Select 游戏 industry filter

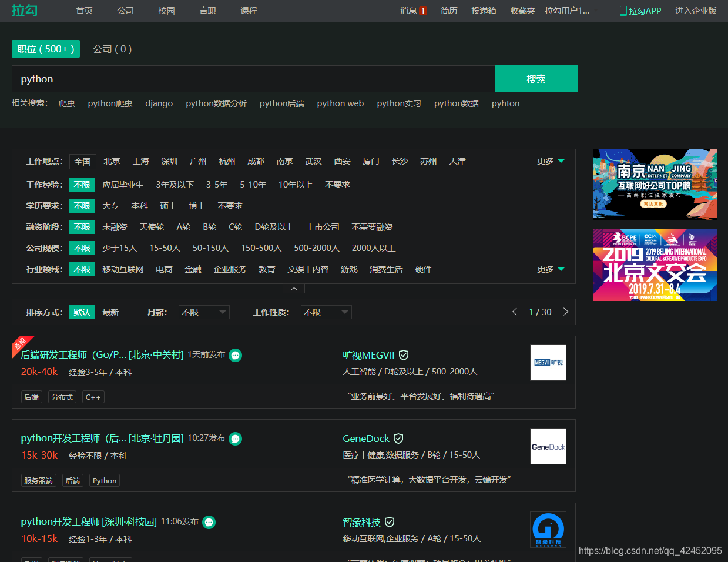349,269
